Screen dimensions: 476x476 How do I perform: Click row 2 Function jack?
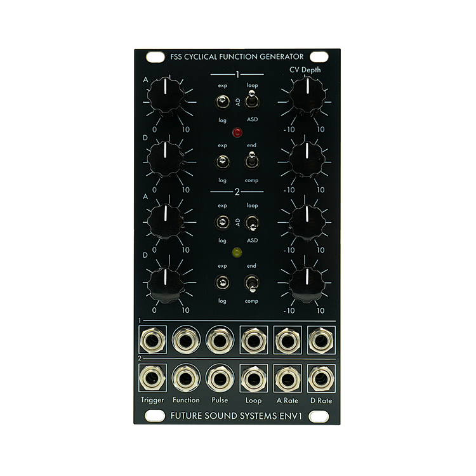coord(186,378)
